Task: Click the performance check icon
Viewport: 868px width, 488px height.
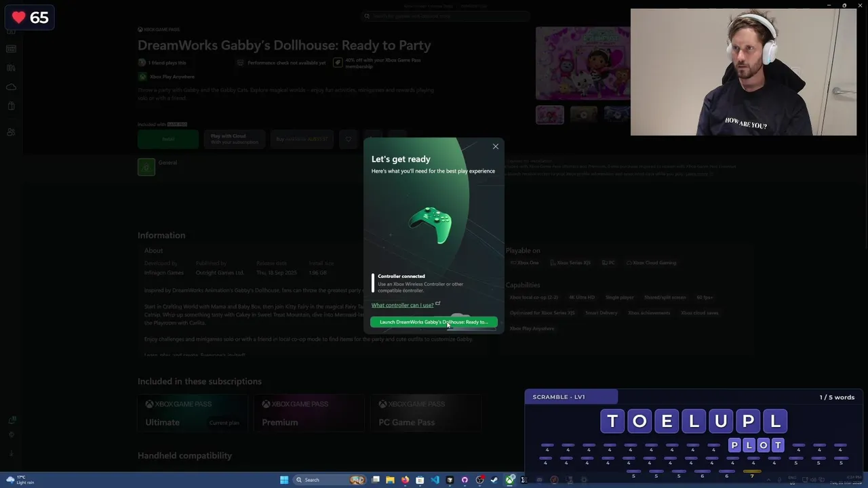Action: coord(240,63)
